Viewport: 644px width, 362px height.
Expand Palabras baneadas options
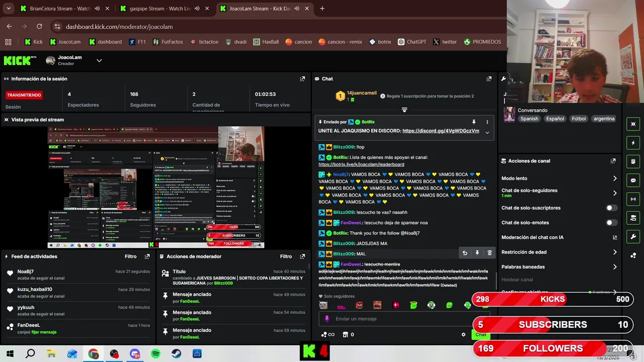pyautogui.click(x=614, y=267)
